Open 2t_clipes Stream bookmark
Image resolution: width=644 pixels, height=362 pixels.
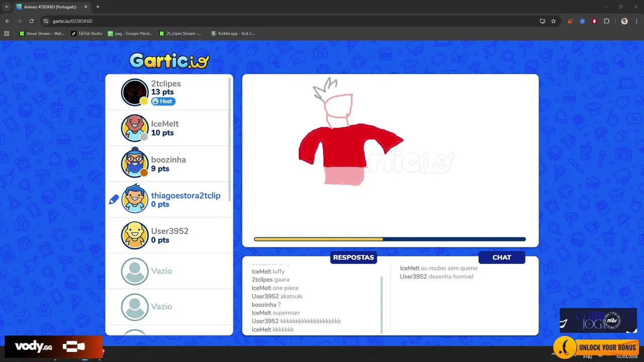coord(180,33)
